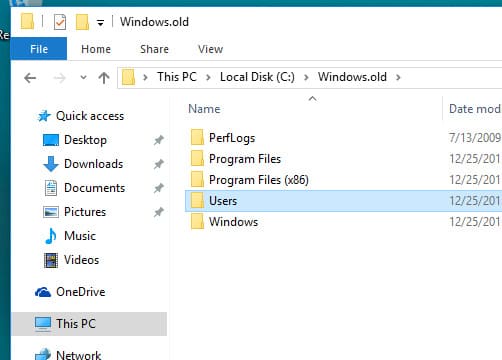Click the Documents icon in navigation pane
The width and height of the screenshot is (502, 360).
pos(51,188)
